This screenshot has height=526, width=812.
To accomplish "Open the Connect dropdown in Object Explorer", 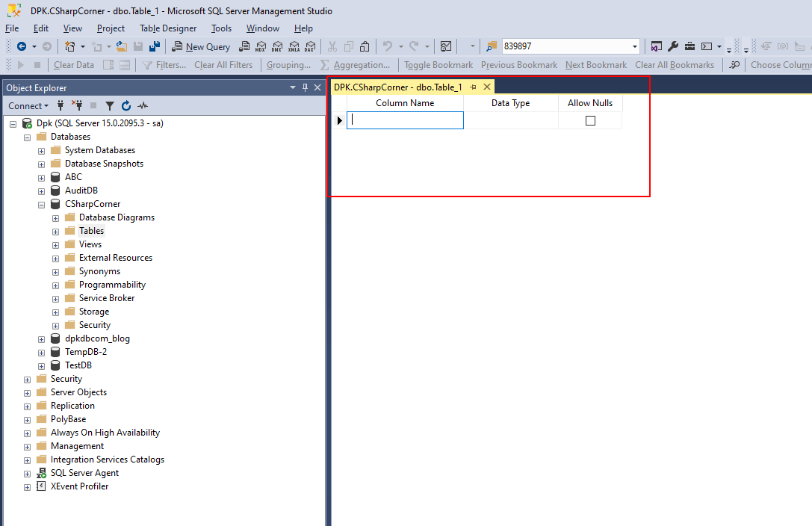I will pos(28,105).
